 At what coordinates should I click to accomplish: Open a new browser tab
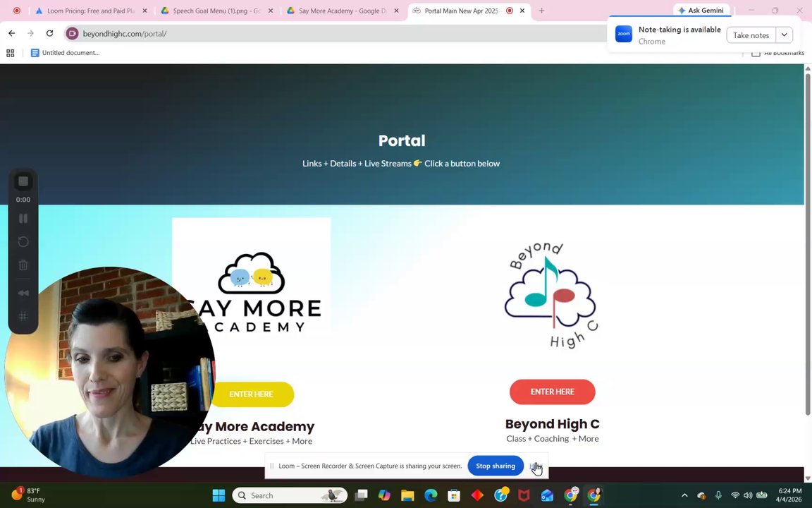coord(541,11)
